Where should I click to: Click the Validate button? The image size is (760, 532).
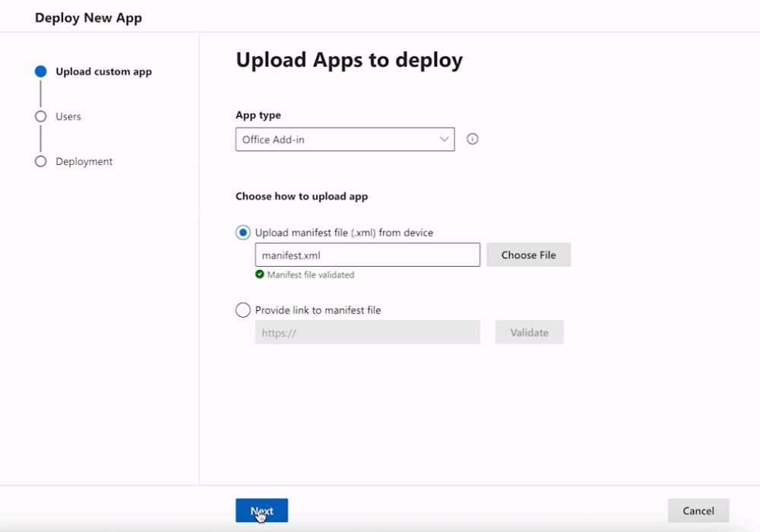(x=529, y=332)
